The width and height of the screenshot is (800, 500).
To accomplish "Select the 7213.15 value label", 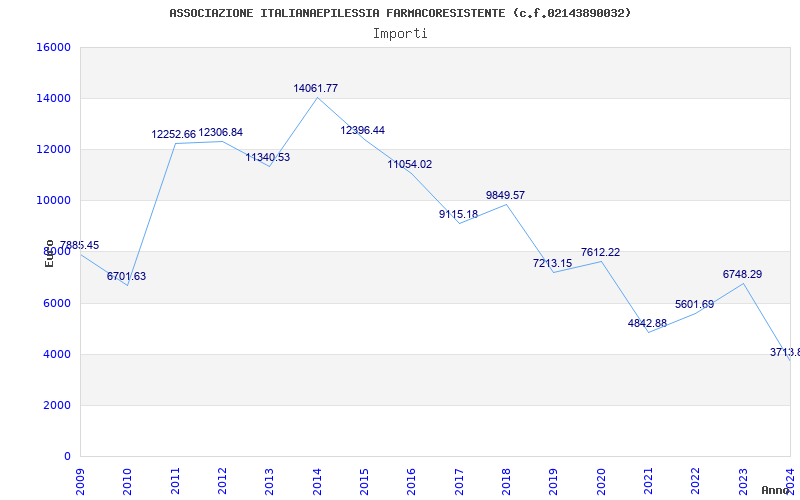I will coord(553,263).
